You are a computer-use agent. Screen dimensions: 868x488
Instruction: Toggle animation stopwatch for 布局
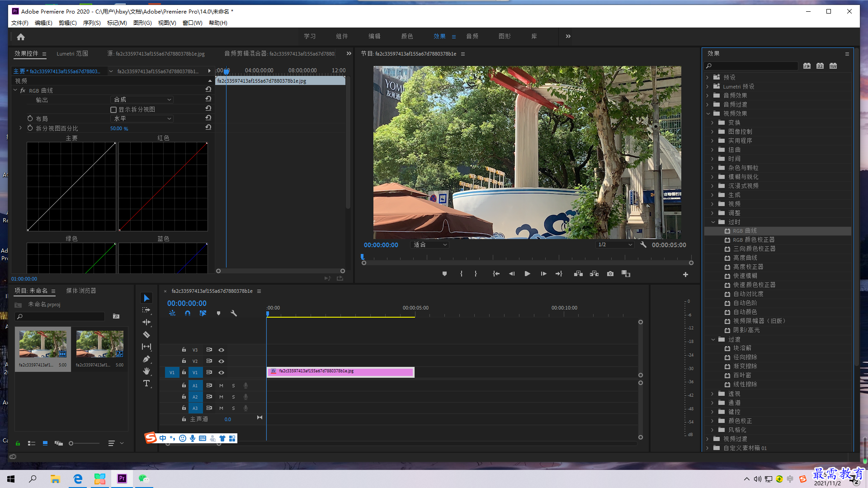click(30, 118)
